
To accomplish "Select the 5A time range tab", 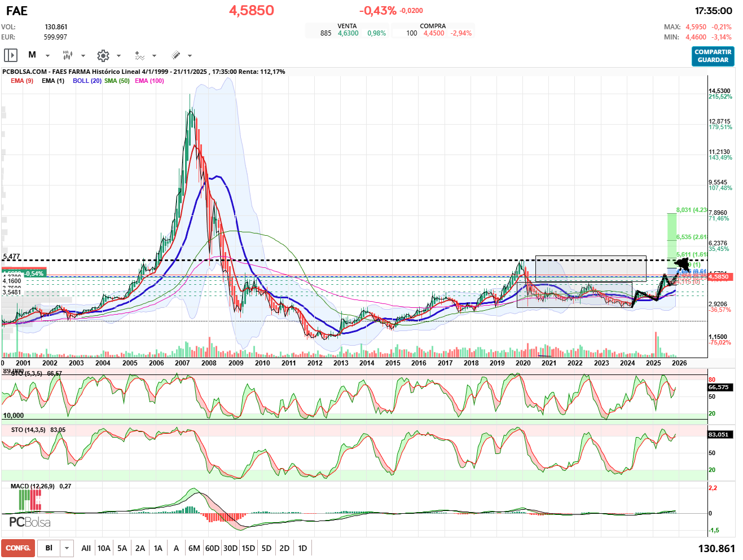I will [x=122, y=548].
